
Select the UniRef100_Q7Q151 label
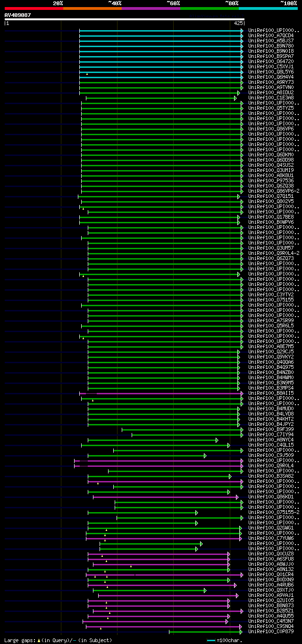click(271, 196)
